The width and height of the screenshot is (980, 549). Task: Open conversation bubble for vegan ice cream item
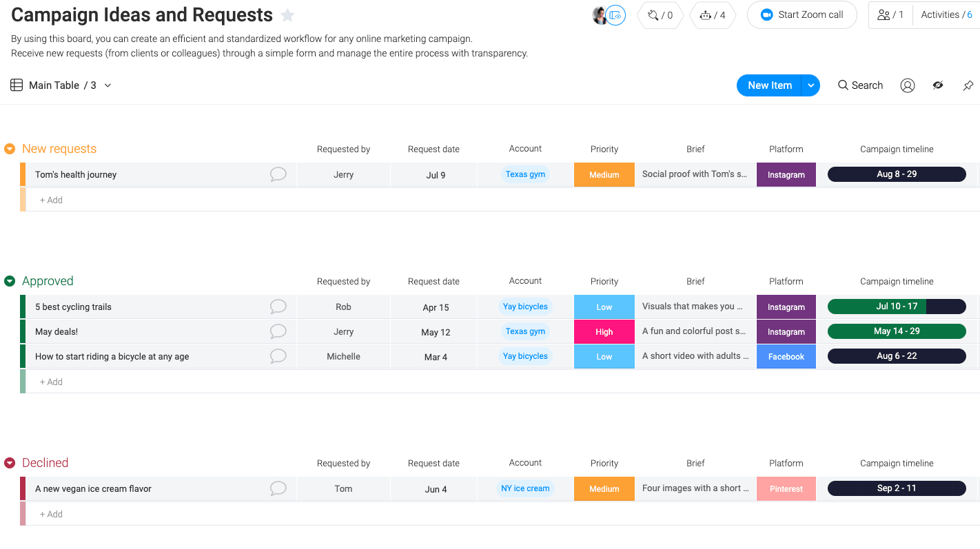tap(278, 488)
